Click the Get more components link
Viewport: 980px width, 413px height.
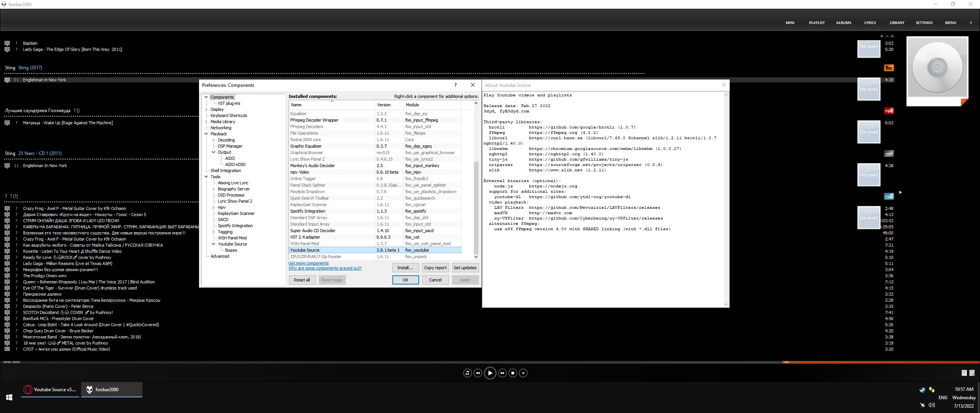308,263
